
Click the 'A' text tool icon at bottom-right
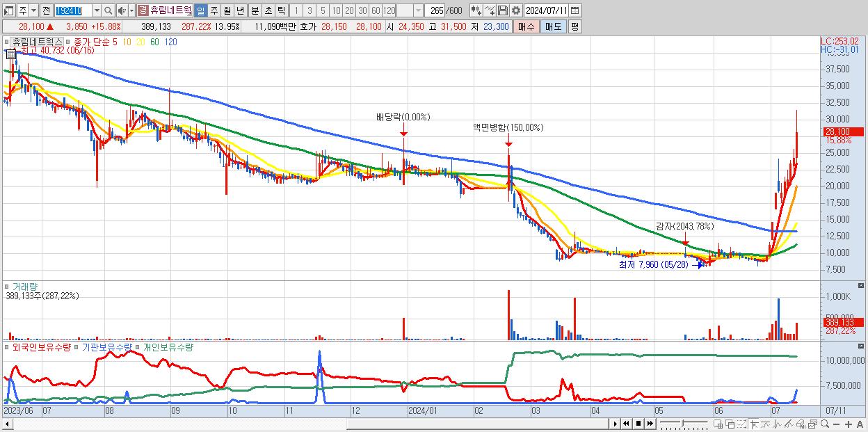click(x=860, y=424)
